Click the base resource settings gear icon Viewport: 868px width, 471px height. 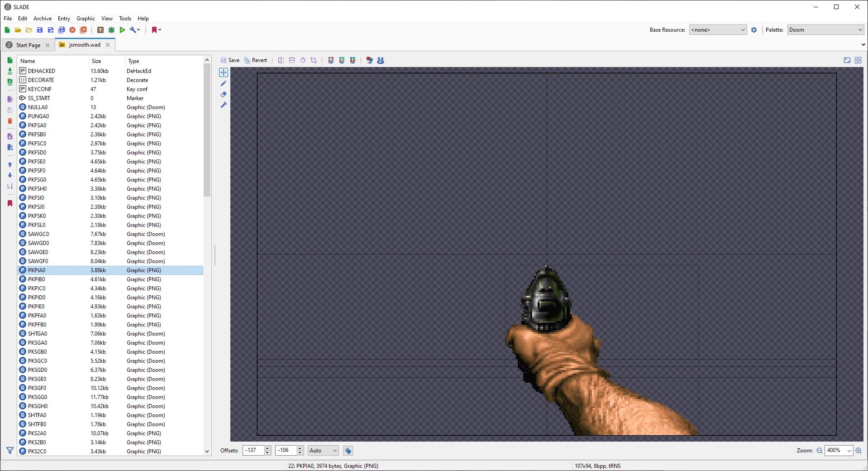pos(754,30)
